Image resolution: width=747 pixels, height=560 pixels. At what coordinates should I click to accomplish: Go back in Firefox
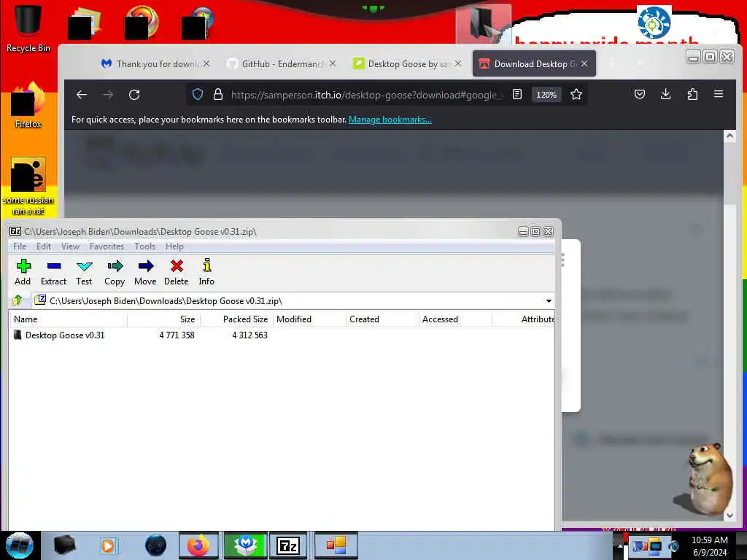tap(82, 95)
